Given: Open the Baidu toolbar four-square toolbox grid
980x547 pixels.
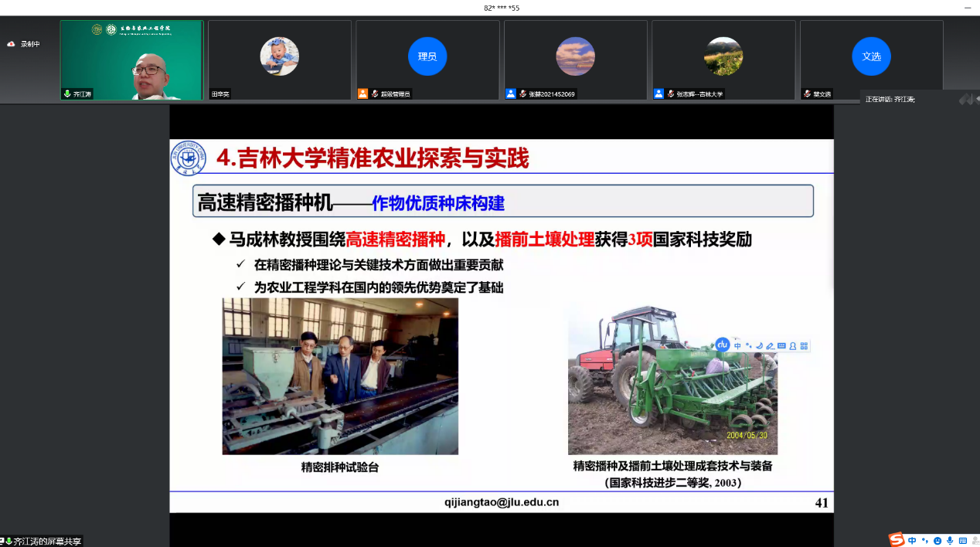Looking at the screenshot, I should (x=804, y=346).
